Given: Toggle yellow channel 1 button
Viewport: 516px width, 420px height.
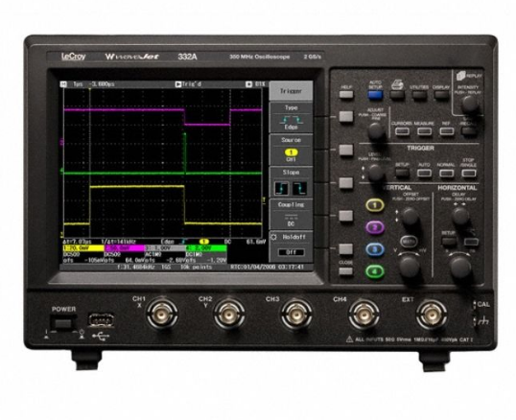Looking at the screenshot, I should tap(375, 205).
